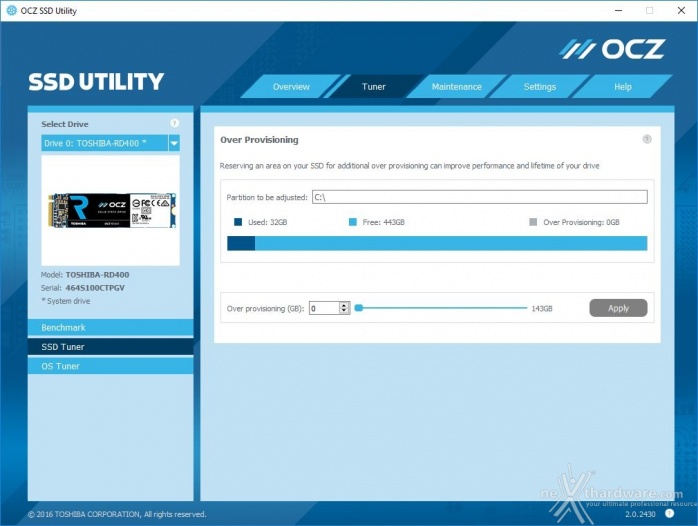Image resolution: width=698 pixels, height=526 pixels.
Task: Minimize the OCZ SSD Utility window
Action: (x=618, y=10)
